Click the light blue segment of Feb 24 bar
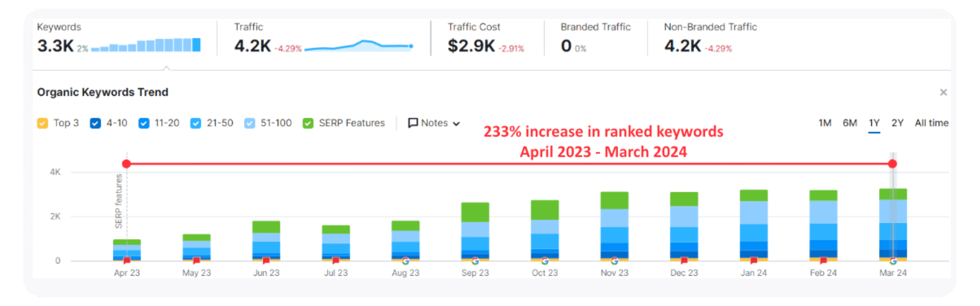This screenshot has width=980, height=306. point(823,212)
